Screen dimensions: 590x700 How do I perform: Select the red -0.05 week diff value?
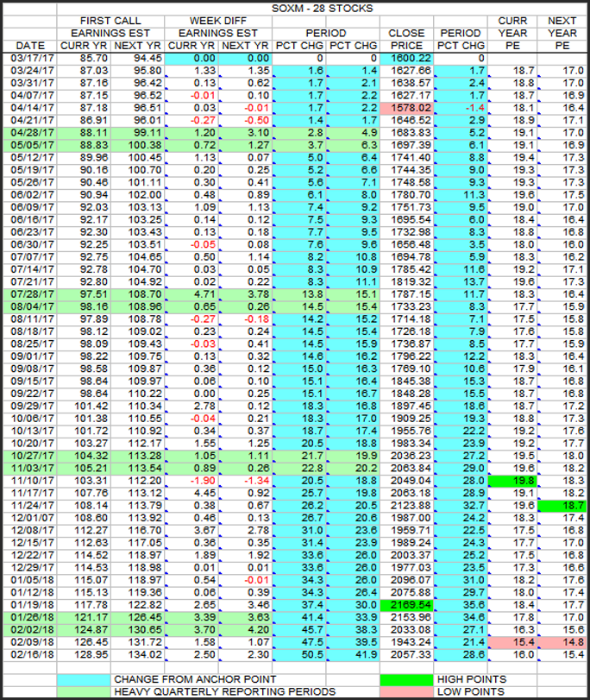(191, 244)
